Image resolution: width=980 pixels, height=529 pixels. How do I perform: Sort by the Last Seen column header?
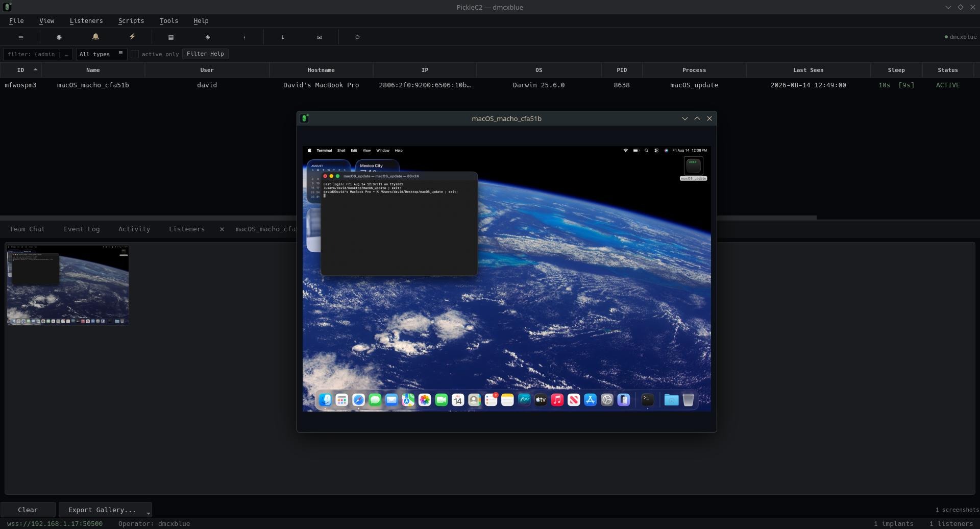tap(808, 70)
